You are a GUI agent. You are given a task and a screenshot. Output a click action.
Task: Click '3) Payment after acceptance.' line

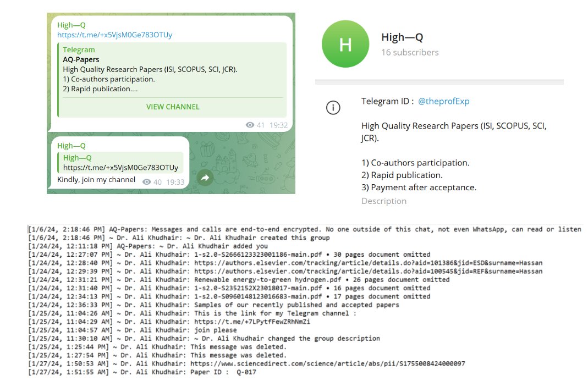(x=419, y=187)
